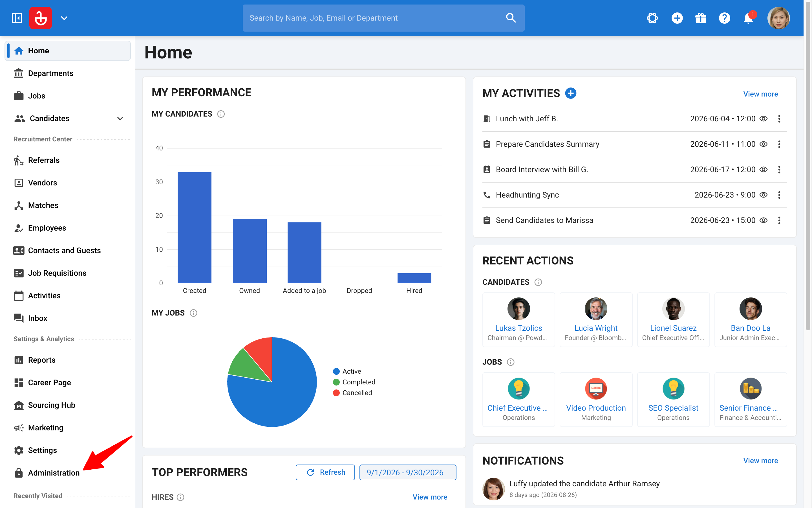Go to Jobs in the sidebar
The height and width of the screenshot is (508, 812).
[x=67, y=96]
